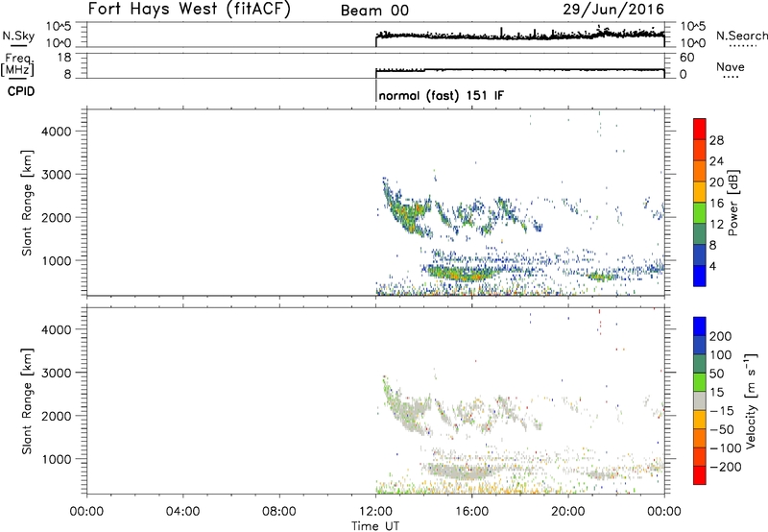Click the '18' tick on the frequency axis

tap(64, 58)
